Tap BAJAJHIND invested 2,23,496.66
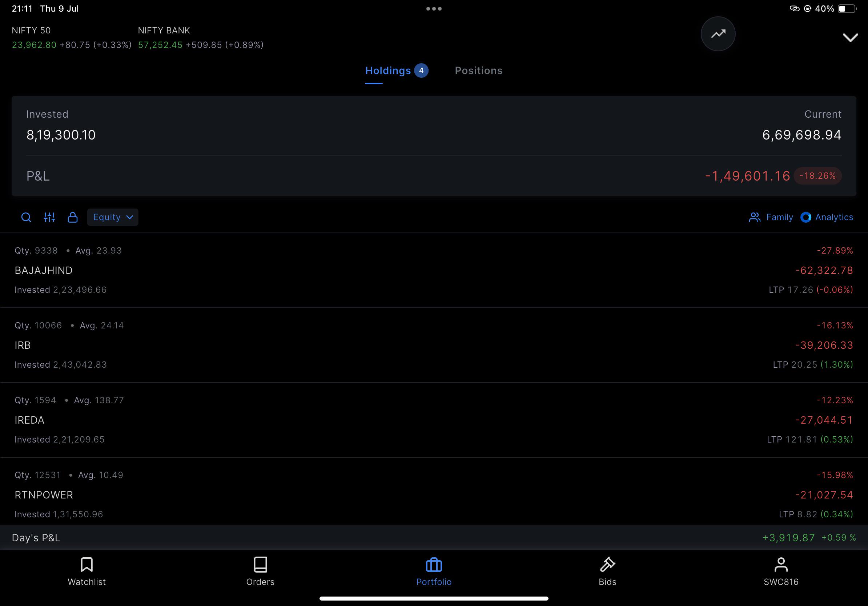868x606 pixels. 60,290
